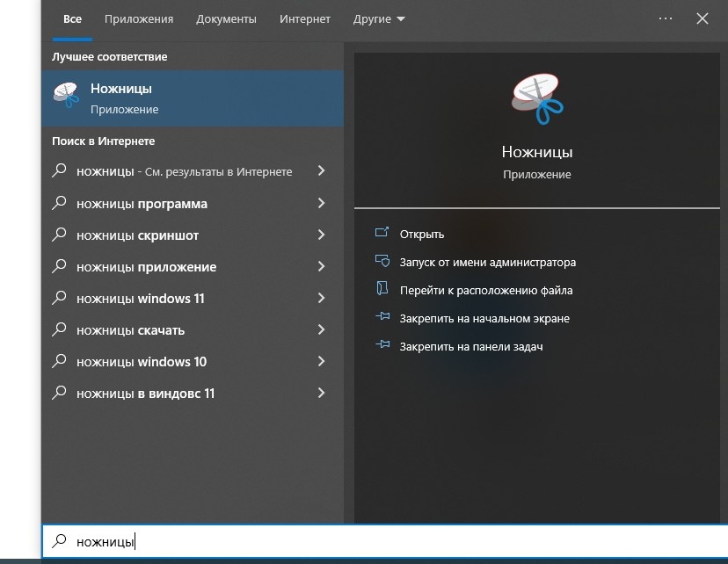The width and height of the screenshot is (728, 564).
Task: Switch to the Интернет tab
Action: (304, 19)
